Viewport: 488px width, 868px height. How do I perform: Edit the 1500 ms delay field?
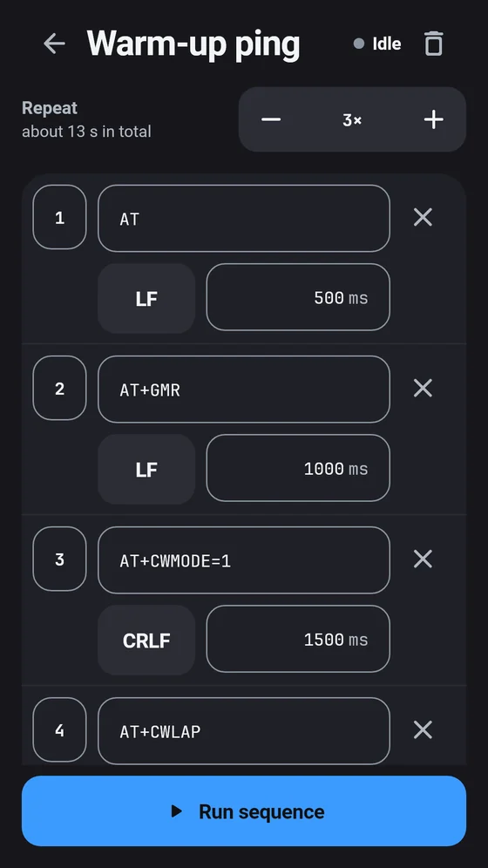pos(298,639)
